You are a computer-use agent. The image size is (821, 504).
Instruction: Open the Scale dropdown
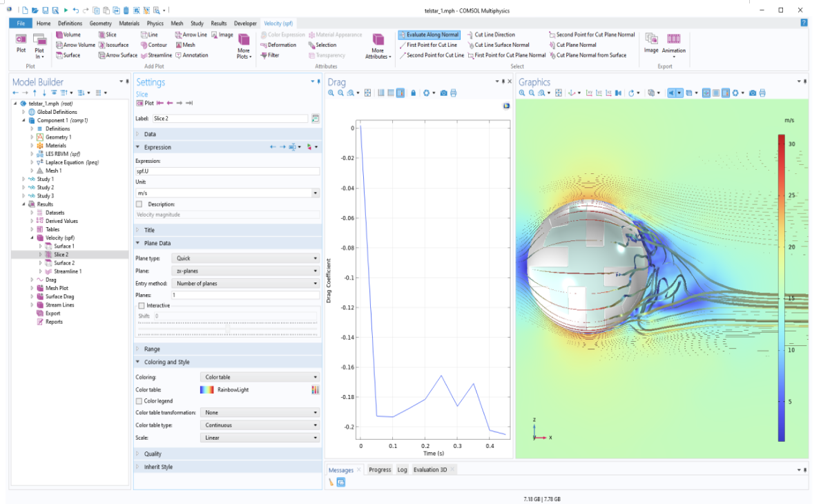(x=260, y=438)
